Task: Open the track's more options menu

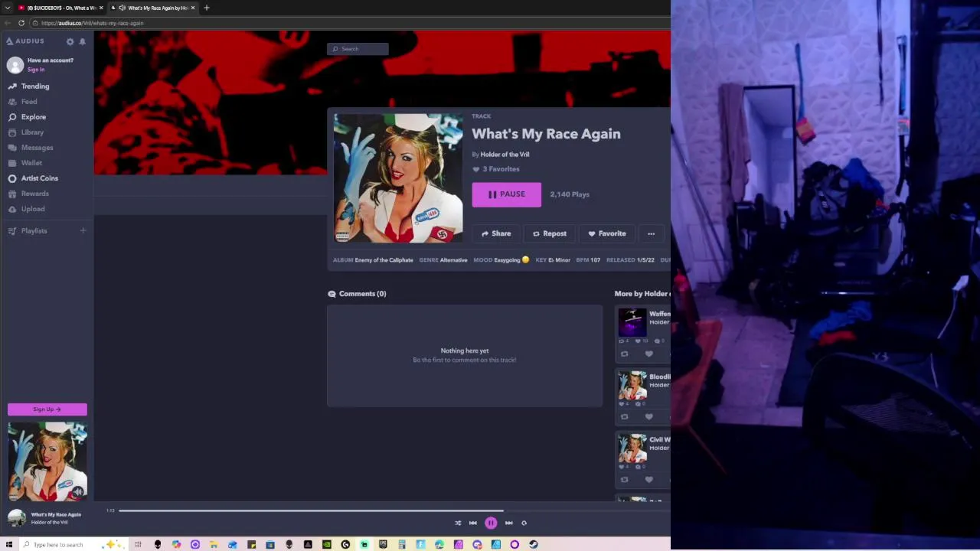Action: [x=651, y=233]
